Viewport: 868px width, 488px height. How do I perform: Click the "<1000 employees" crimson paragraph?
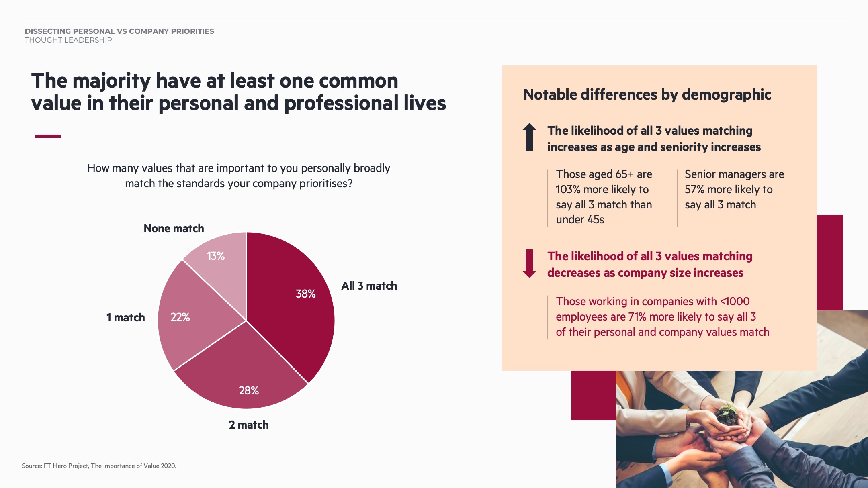[662, 316]
